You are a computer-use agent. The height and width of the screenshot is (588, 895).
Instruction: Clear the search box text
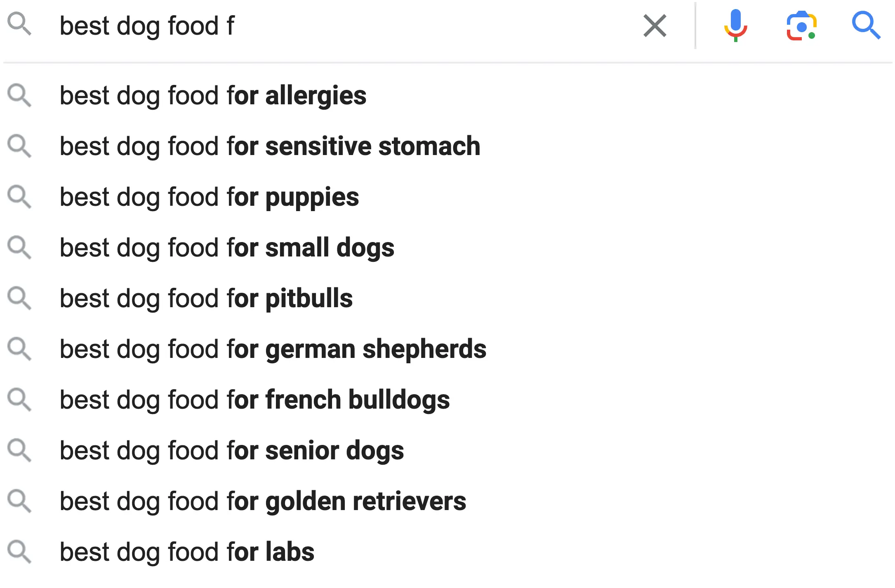655,26
